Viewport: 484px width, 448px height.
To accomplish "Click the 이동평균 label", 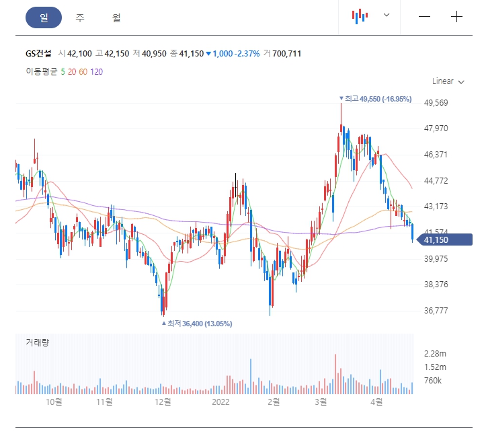I will pyautogui.click(x=42, y=72).
